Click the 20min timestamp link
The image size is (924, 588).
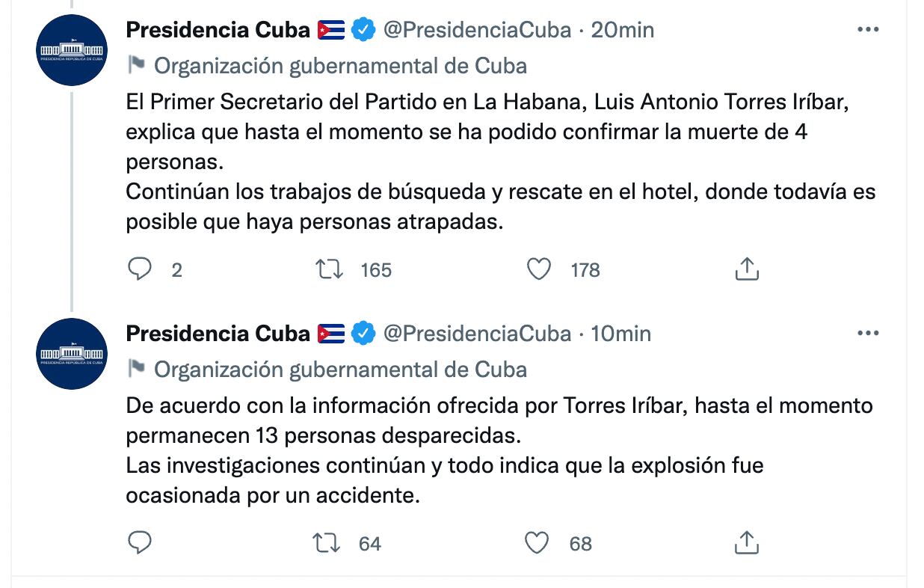click(622, 30)
